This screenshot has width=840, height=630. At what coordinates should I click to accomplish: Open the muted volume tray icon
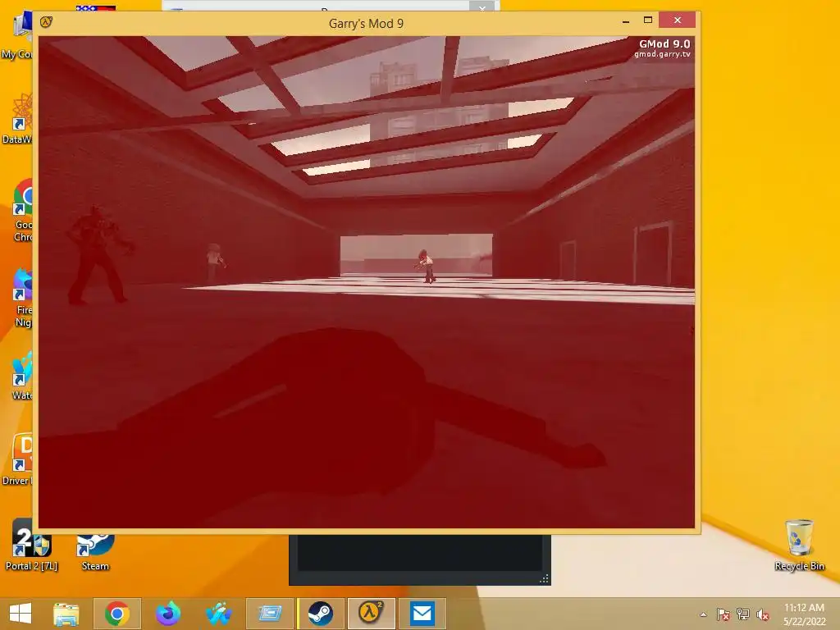tap(763, 614)
